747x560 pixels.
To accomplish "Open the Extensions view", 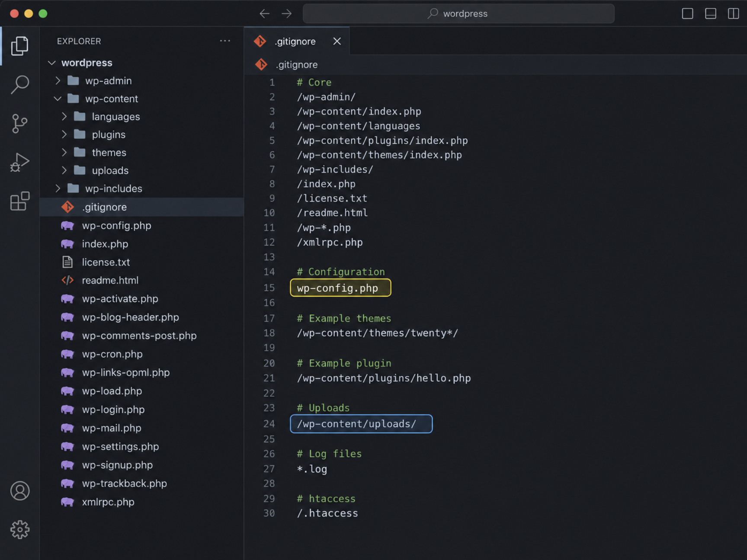I will (x=19, y=201).
